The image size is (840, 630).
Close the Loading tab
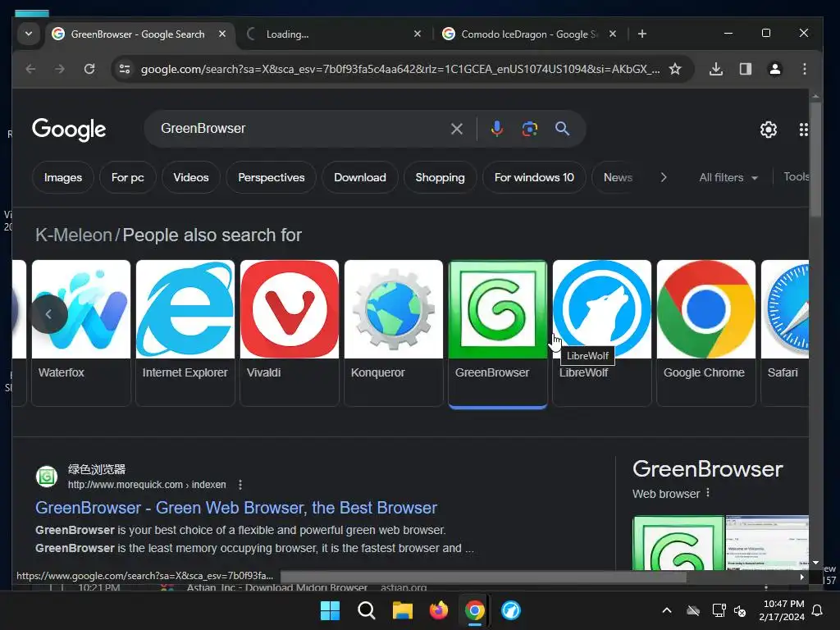click(x=418, y=34)
